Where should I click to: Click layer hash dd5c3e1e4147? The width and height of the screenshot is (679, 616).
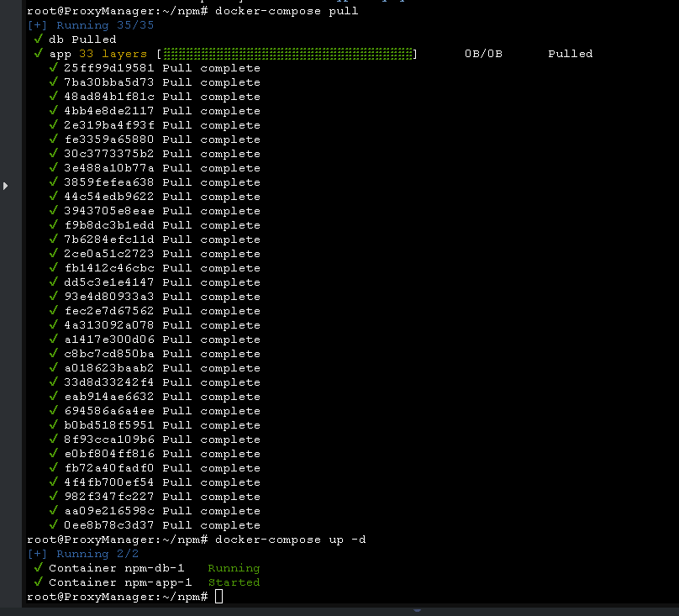(x=108, y=282)
